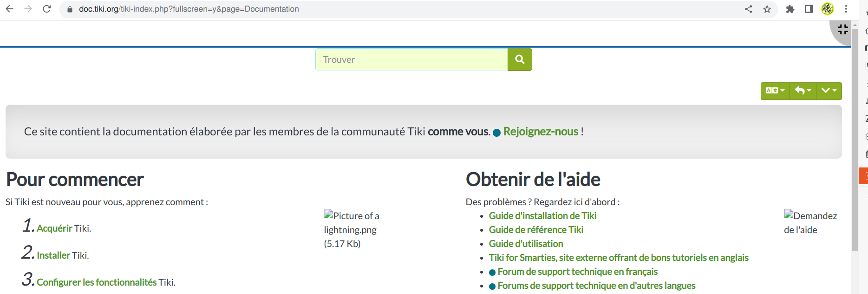Click the Demandez de l'aide image
Screen dimensions: 868x294
[810, 222]
